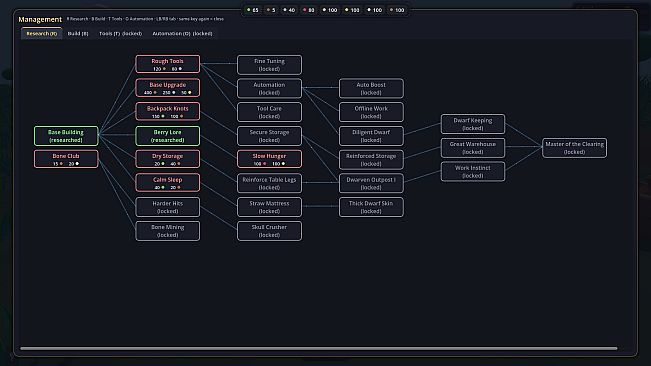
Task: Select the locked Straw Mattress node
Action: click(x=269, y=207)
